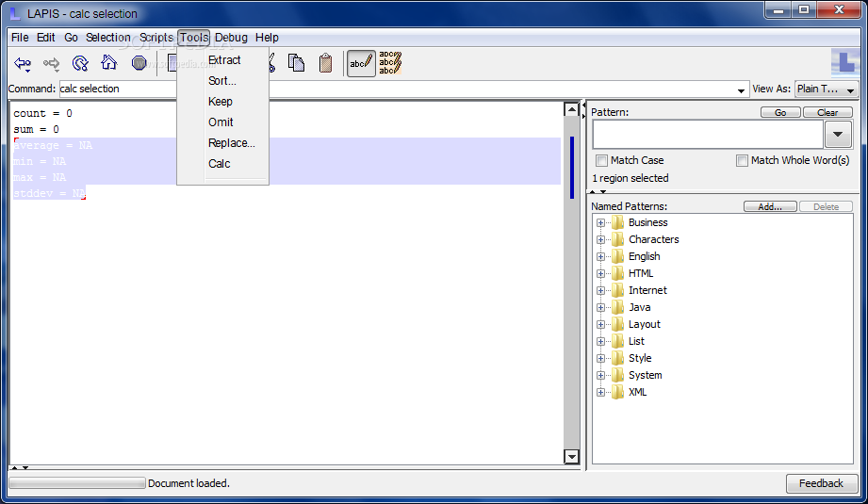Click the 'sum = 0' line
This screenshot has height=504, width=868.
(36, 129)
